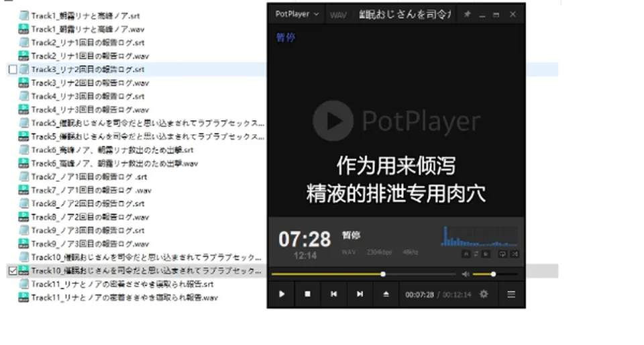Click the Track7 .srt file icon

point(24,177)
